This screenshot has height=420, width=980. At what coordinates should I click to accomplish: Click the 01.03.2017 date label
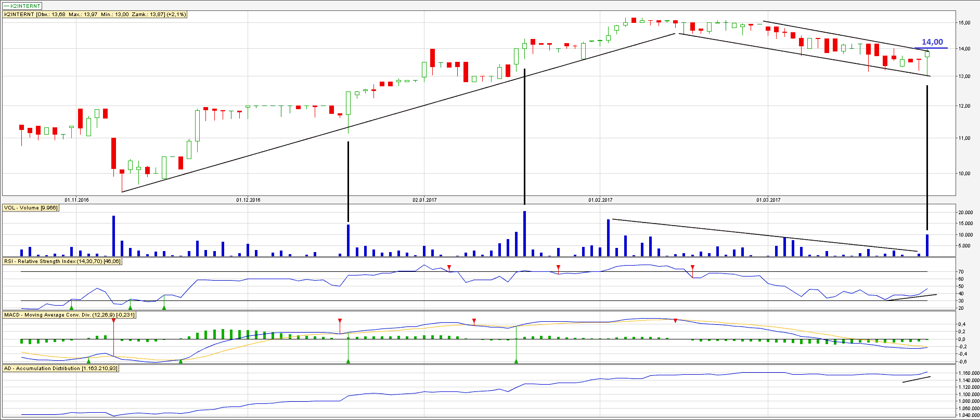point(768,200)
